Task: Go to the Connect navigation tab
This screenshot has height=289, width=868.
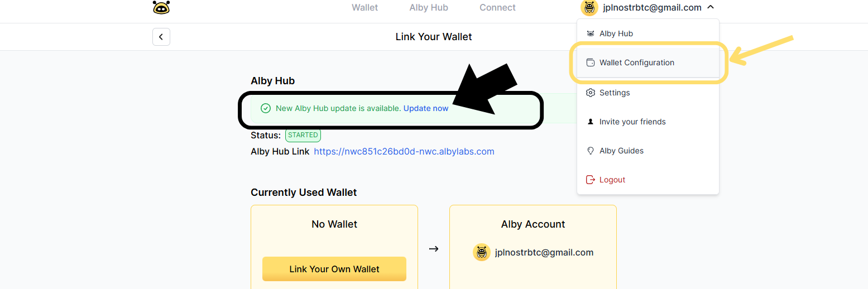Action: (497, 8)
